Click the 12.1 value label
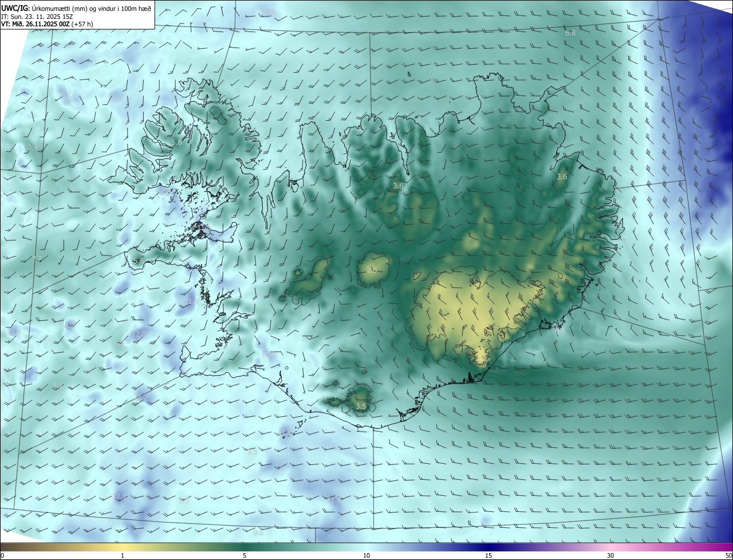The height and width of the screenshot is (560, 733). pos(120,497)
